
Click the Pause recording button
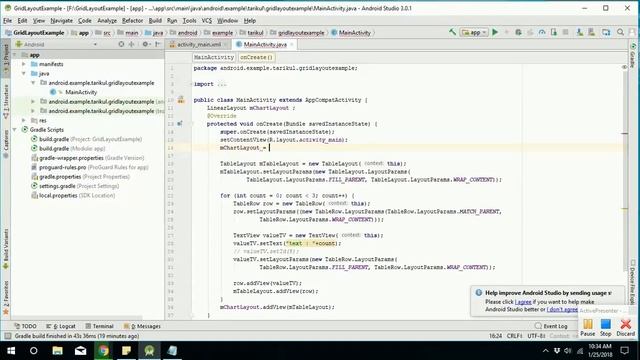(x=588, y=328)
